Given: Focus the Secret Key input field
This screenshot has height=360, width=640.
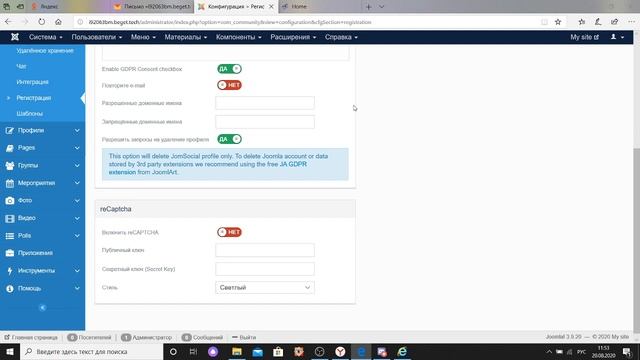Looking at the screenshot, I should point(265,269).
